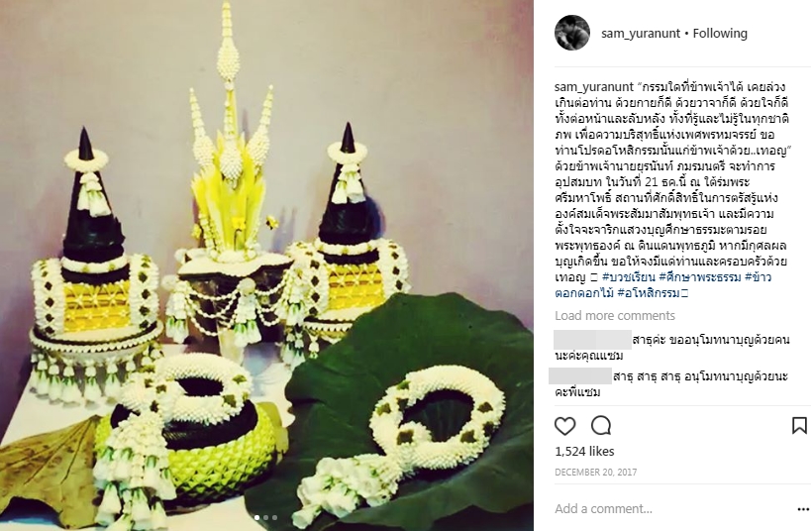The image size is (812, 531).
Task: Click the flower garland post image
Action: click(266, 265)
